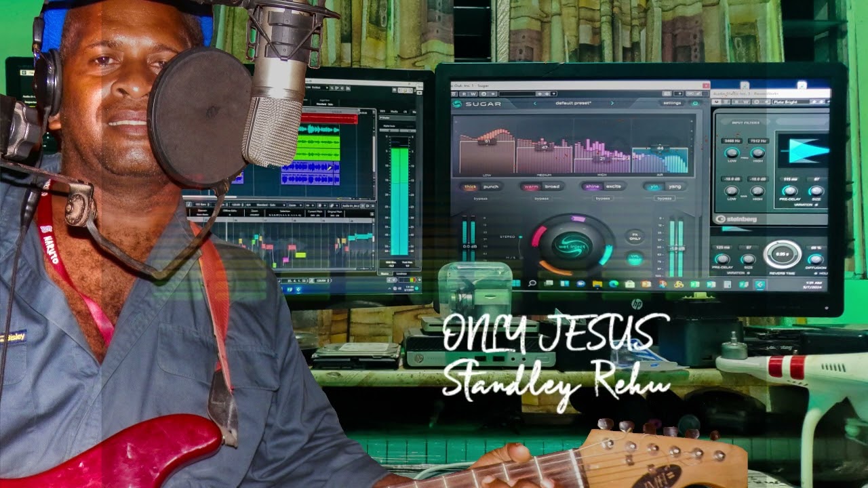Viewport: 868px width, 488px height.
Task: Click the DIFFUSION knob in reverb
Action: click(x=816, y=260)
